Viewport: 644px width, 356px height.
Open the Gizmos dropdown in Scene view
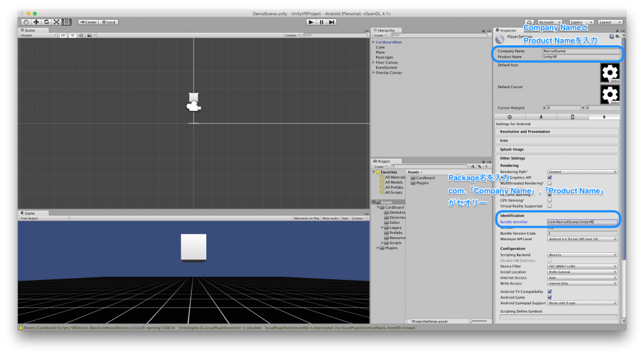(292, 35)
